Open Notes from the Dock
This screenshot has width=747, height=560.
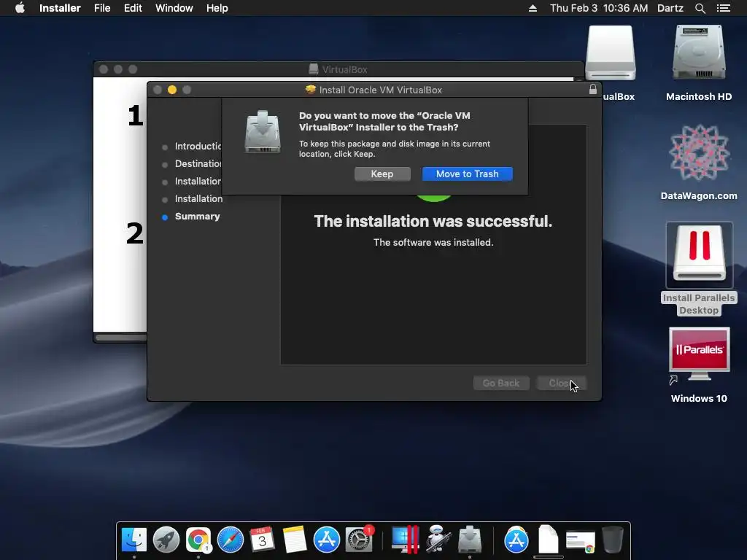[x=295, y=540]
